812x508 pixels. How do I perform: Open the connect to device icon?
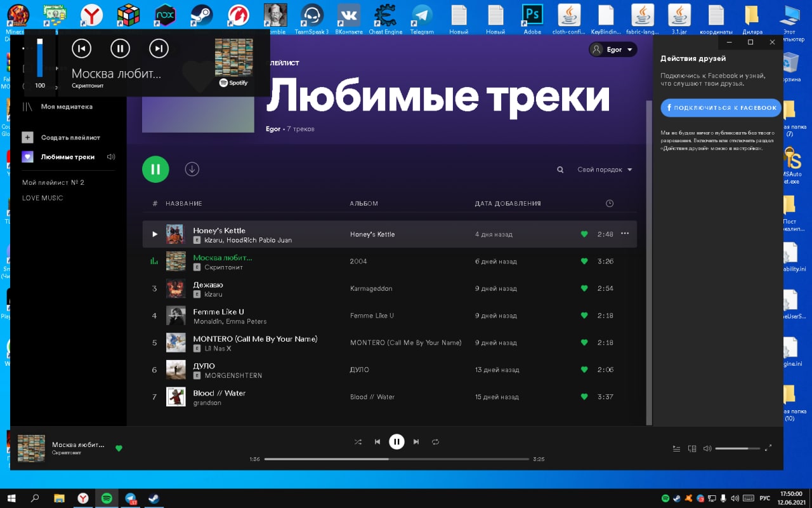[692, 448]
